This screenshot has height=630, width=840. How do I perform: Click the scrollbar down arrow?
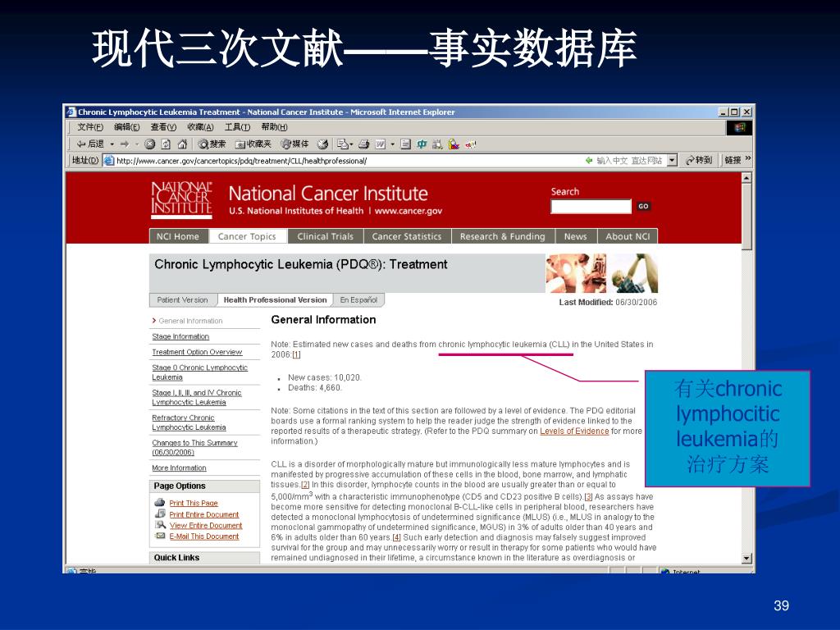(746, 558)
